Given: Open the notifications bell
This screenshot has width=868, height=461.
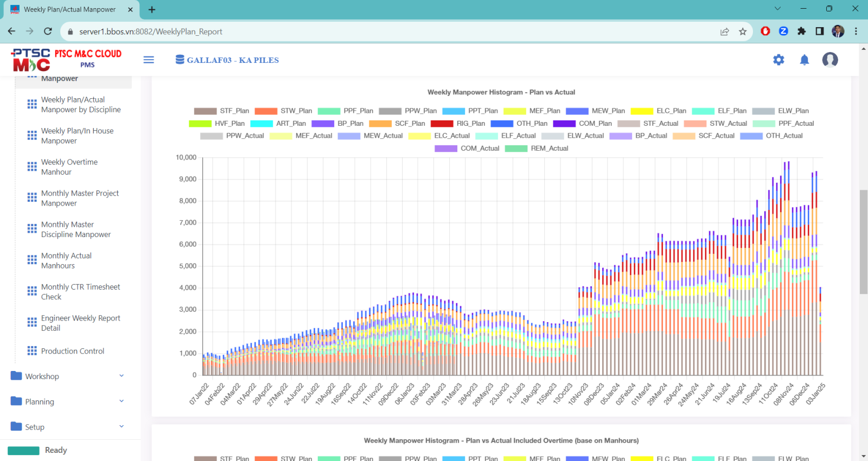Looking at the screenshot, I should click(805, 60).
